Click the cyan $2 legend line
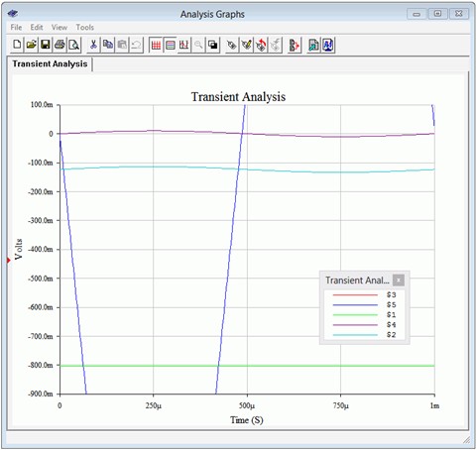476x450 pixels. pos(355,335)
